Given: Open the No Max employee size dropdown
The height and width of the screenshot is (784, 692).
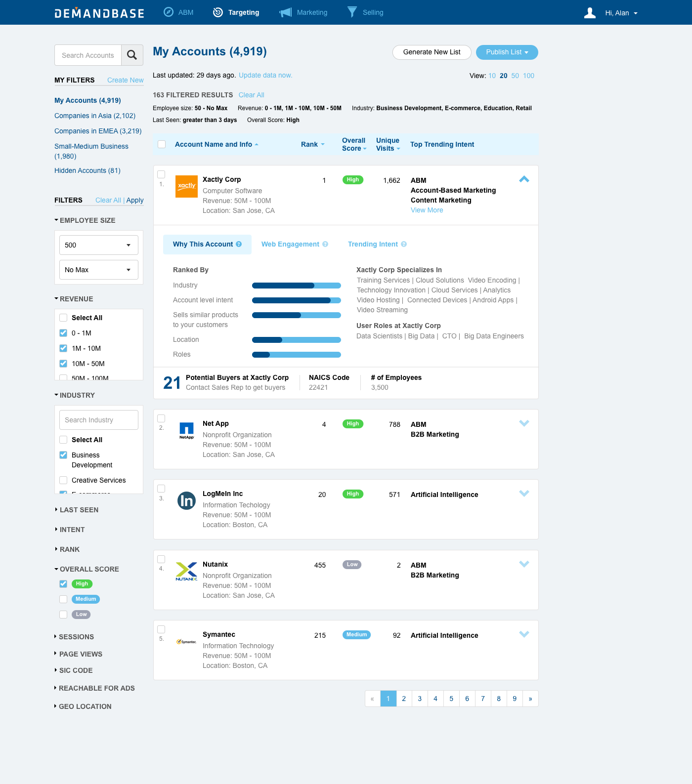Looking at the screenshot, I should (99, 270).
